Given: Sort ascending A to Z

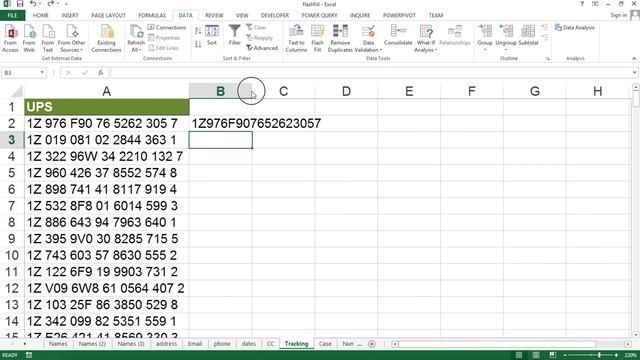Looking at the screenshot, I should pyautogui.click(x=198, y=31).
